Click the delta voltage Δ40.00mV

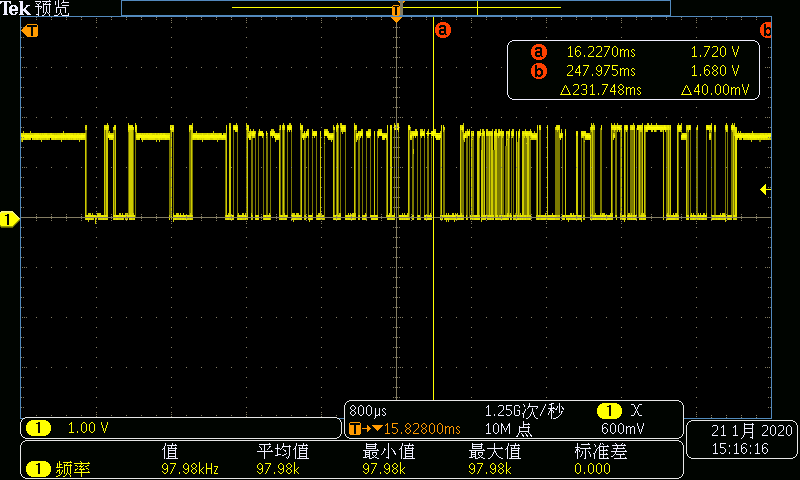[715, 90]
